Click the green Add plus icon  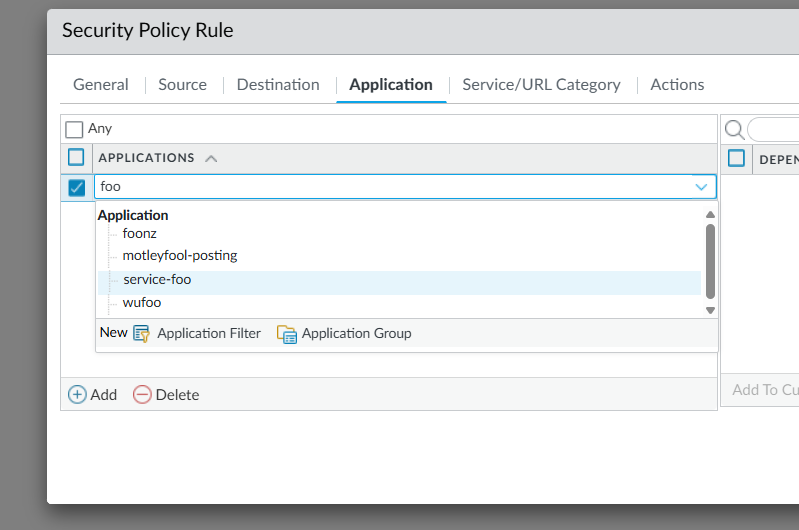click(77, 394)
